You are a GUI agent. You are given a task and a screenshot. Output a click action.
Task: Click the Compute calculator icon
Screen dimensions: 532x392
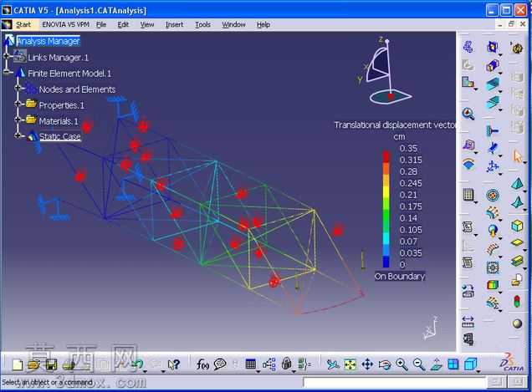[x=468, y=195]
